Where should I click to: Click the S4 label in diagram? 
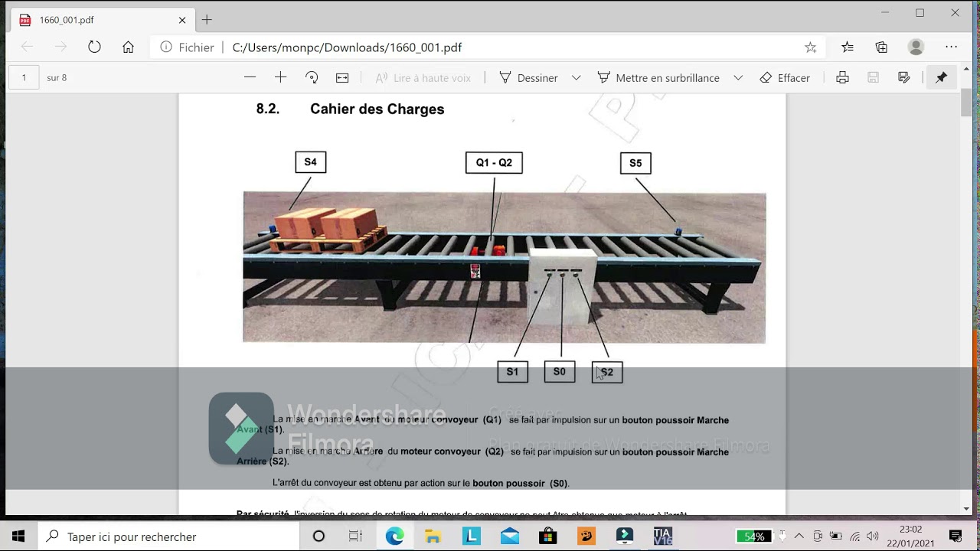coord(310,162)
